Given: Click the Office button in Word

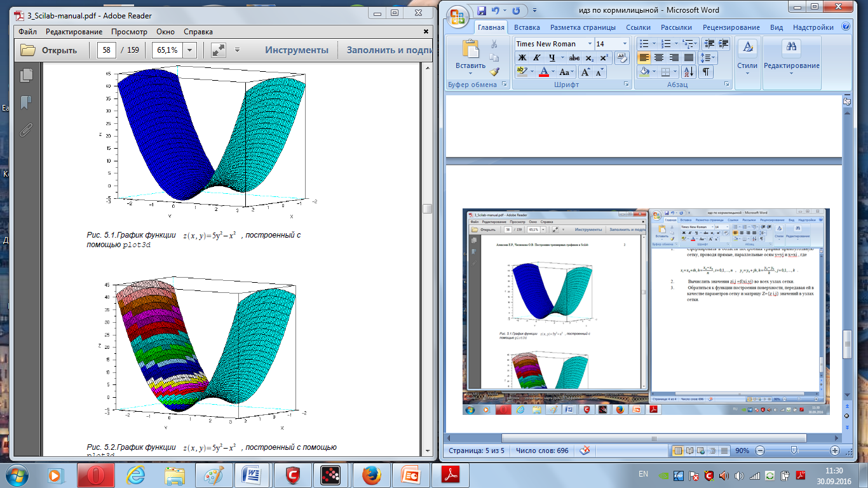Looking at the screenshot, I should [x=458, y=15].
